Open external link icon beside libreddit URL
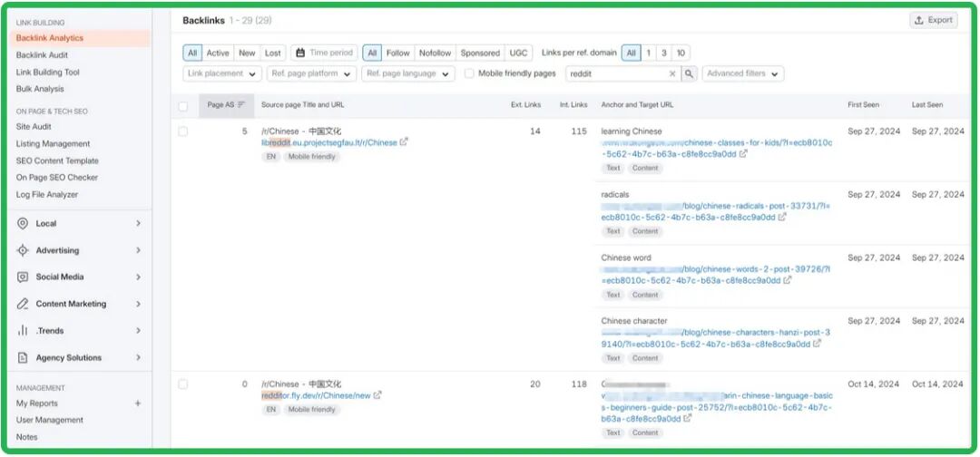This screenshot has width=980, height=457. (405, 142)
